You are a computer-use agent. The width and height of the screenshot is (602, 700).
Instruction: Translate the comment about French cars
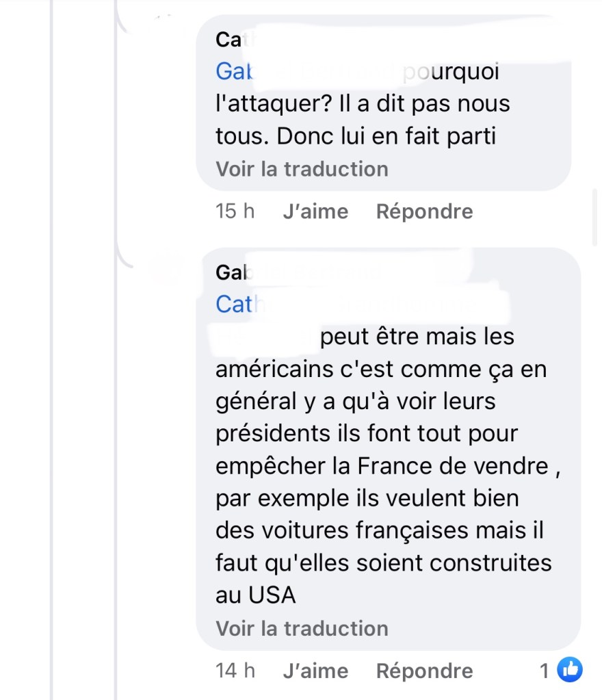tap(302, 628)
